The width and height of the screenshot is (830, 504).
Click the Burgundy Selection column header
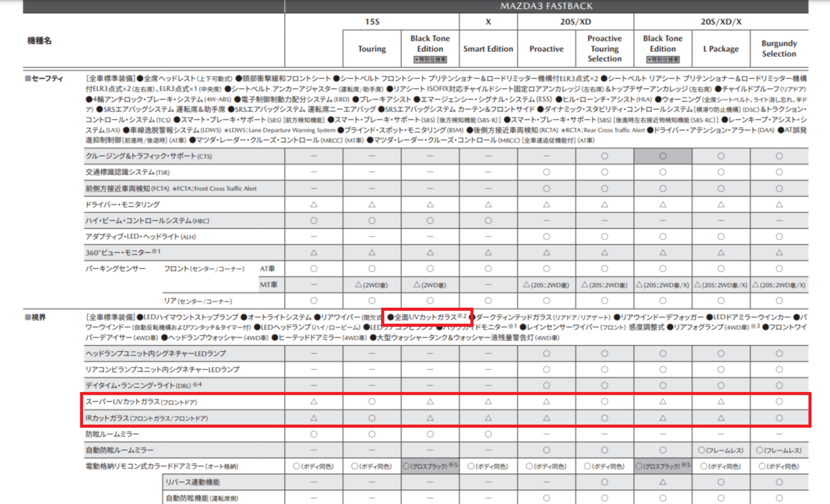pos(779,48)
